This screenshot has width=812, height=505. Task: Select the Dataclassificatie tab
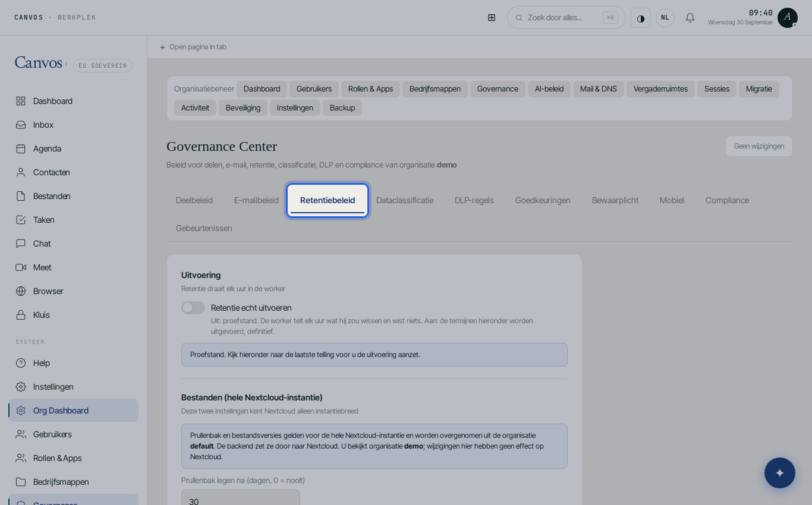tap(405, 200)
